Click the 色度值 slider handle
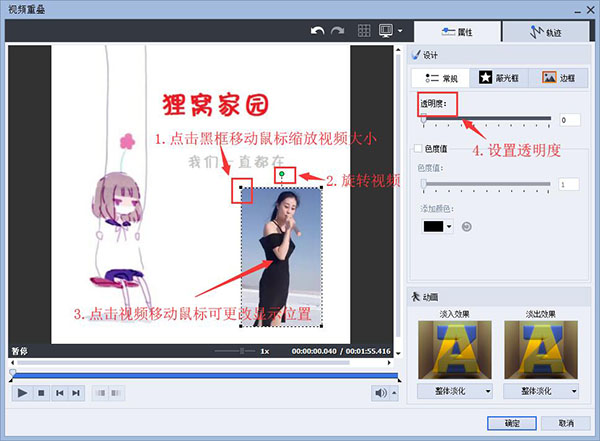 (x=424, y=184)
